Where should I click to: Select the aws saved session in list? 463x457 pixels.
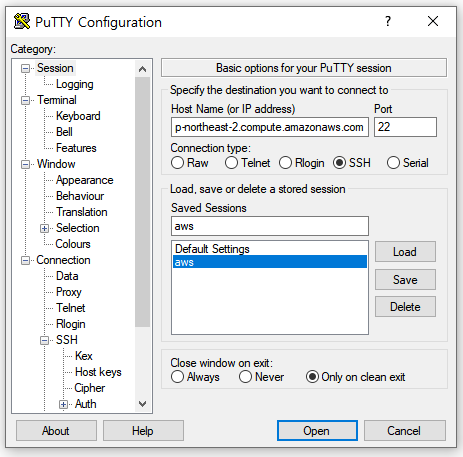(270, 262)
